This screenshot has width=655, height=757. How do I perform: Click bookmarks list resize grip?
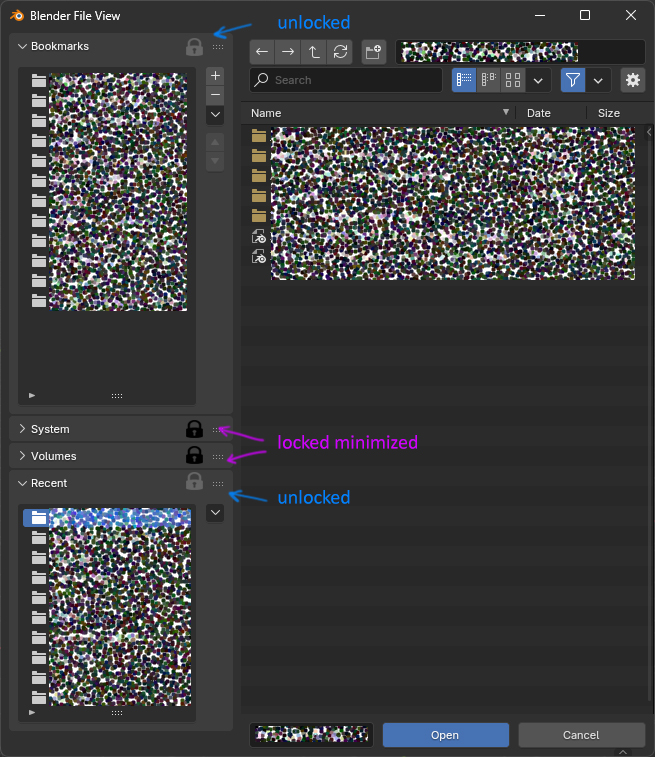[x=117, y=396]
